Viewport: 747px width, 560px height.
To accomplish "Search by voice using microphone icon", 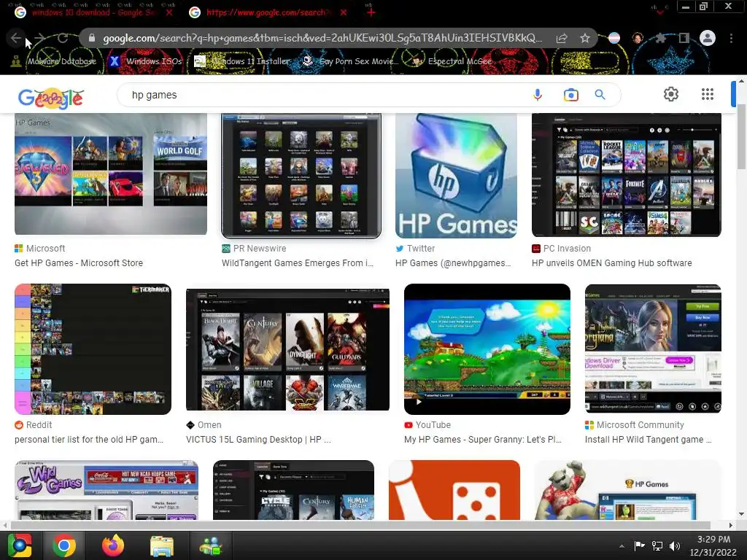I will pos(538,95).
